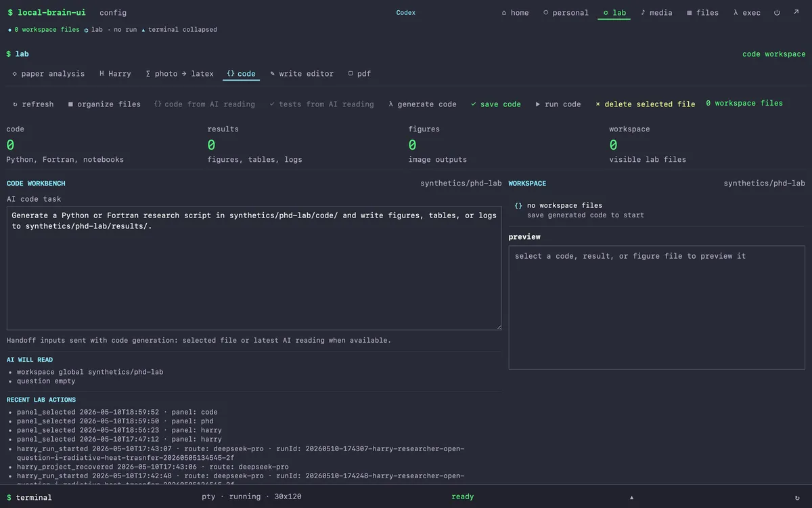Click the terminal label in bottom bar
Image resolution: width=812 pixels, height=508 pixels.
pyautogui.click(x=29, y=497)
